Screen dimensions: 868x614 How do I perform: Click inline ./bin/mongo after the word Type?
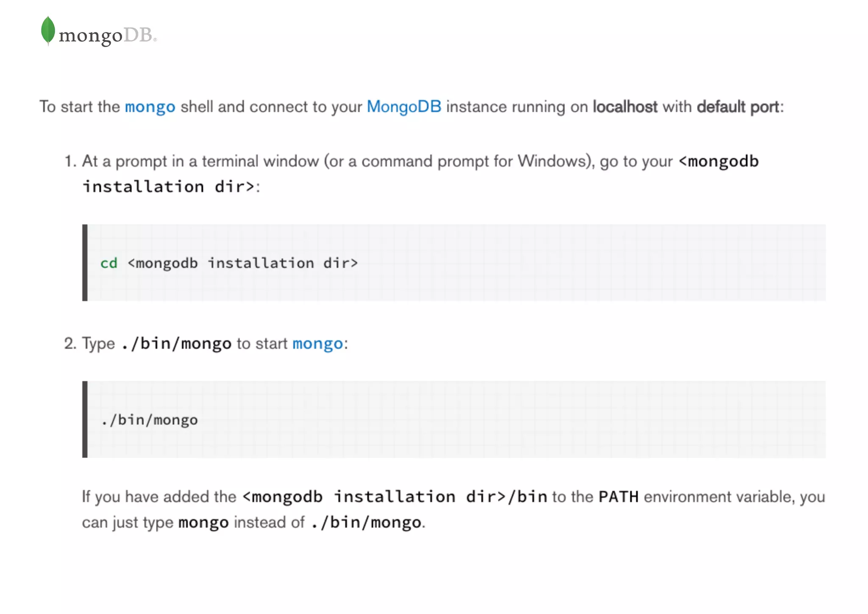176,343
